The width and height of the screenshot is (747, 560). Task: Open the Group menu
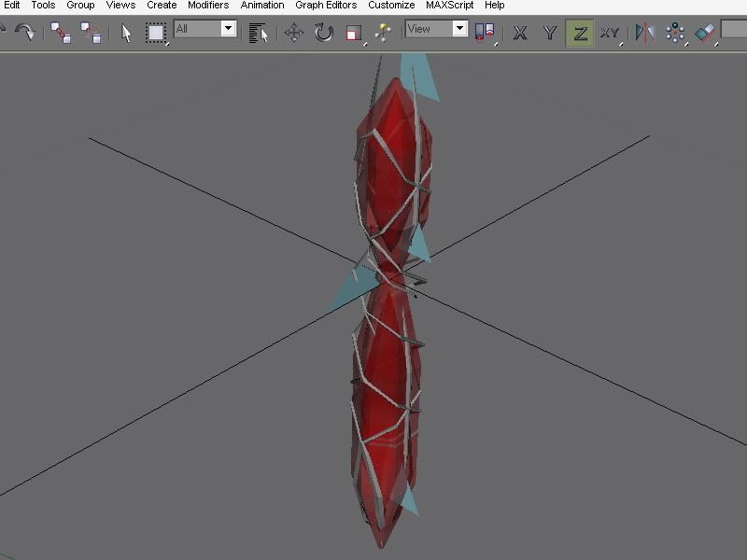(x=80, y=6)
